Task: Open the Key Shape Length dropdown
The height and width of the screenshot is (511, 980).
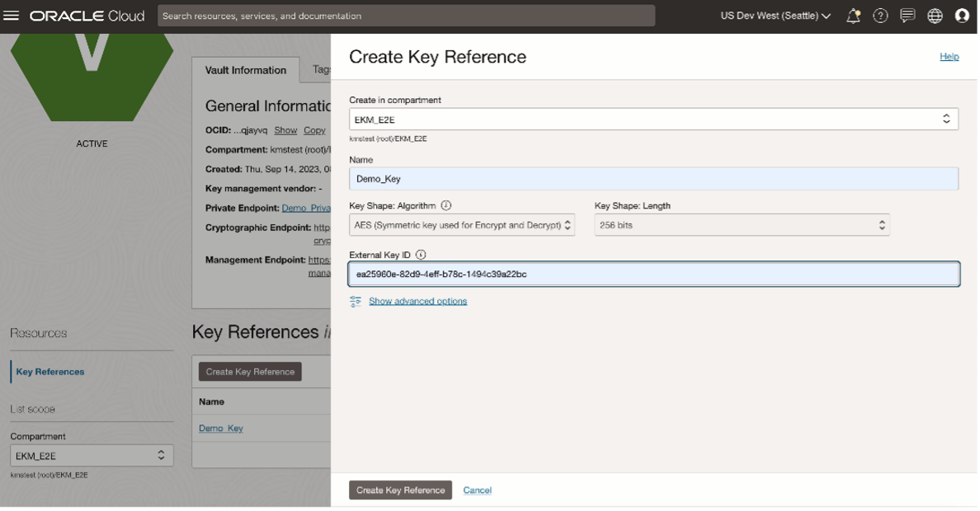Action: pyautogui.click(x=883, y=224)
